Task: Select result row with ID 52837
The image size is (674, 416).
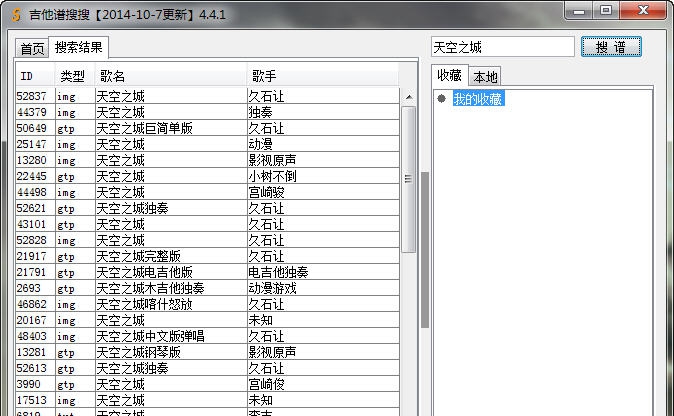Action: pos(208,96)
